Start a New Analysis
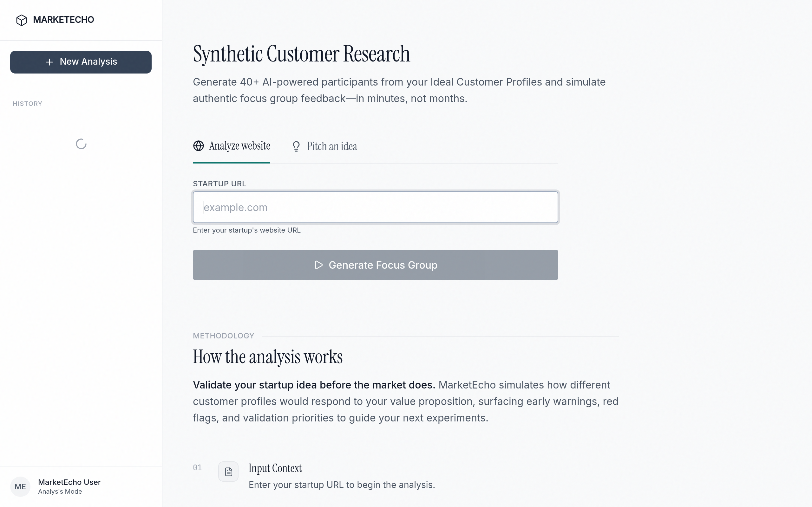 (81, 62)
